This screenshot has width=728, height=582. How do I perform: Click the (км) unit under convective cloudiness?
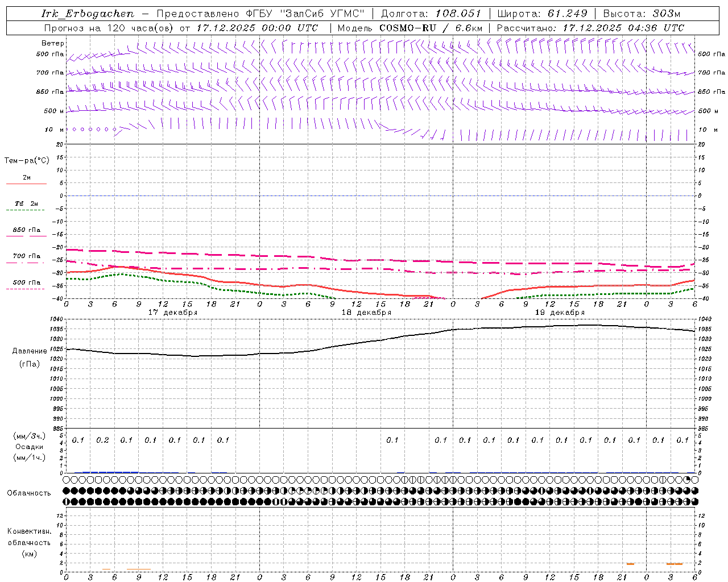click(x=29, y=554)
